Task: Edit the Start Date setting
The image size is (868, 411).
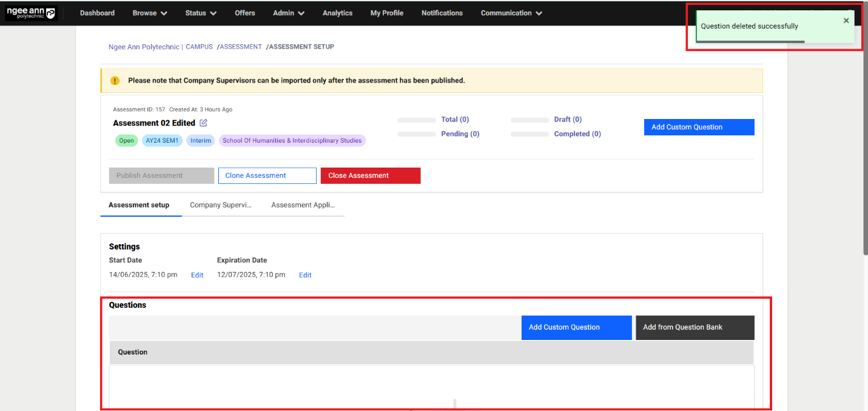Action: coord(197,275)
